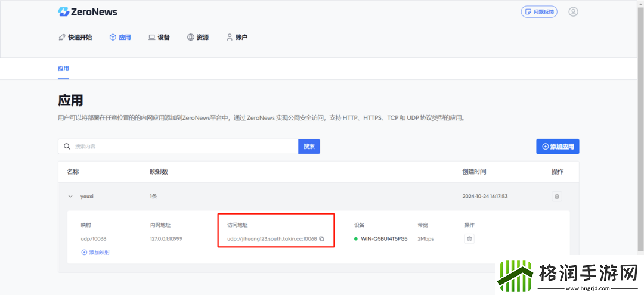Open the 问题反馈 feedback button
Viewport: 644px width, 295px height.
(x=539, y=12)
